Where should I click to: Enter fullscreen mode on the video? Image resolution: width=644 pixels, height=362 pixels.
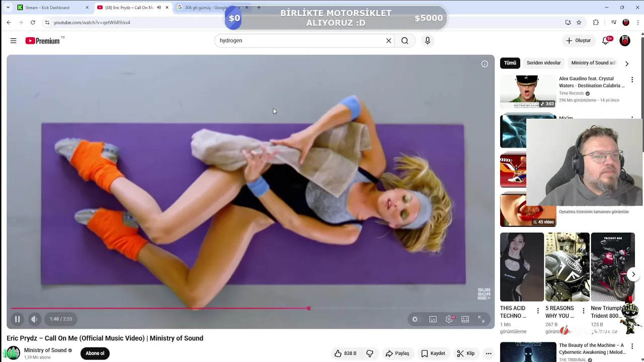click(x=481, y=319)
